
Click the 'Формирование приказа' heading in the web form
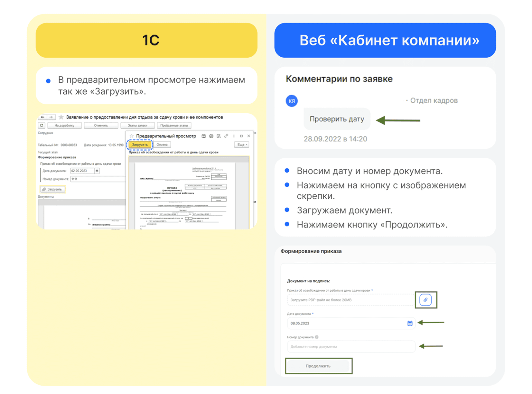[311, 251]
